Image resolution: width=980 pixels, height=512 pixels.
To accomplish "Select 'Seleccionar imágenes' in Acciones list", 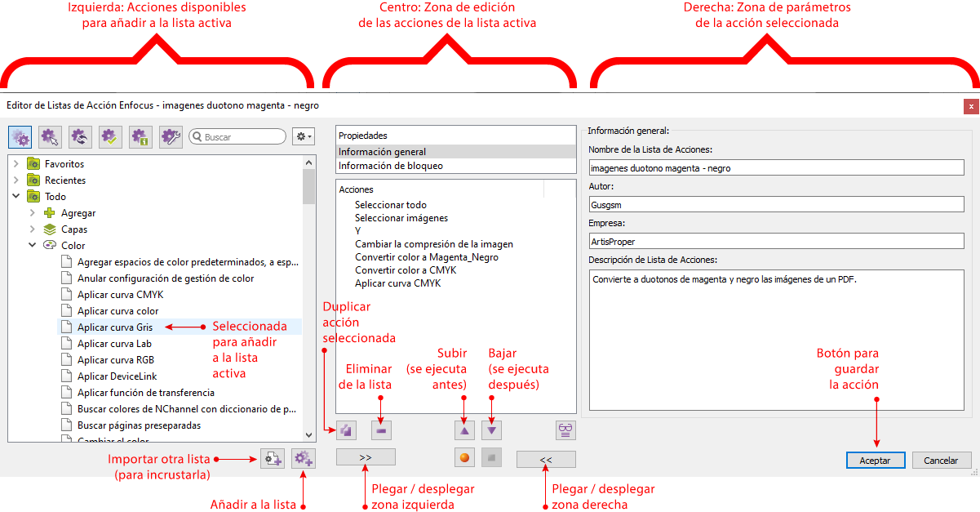I will (x=401, y=218).
